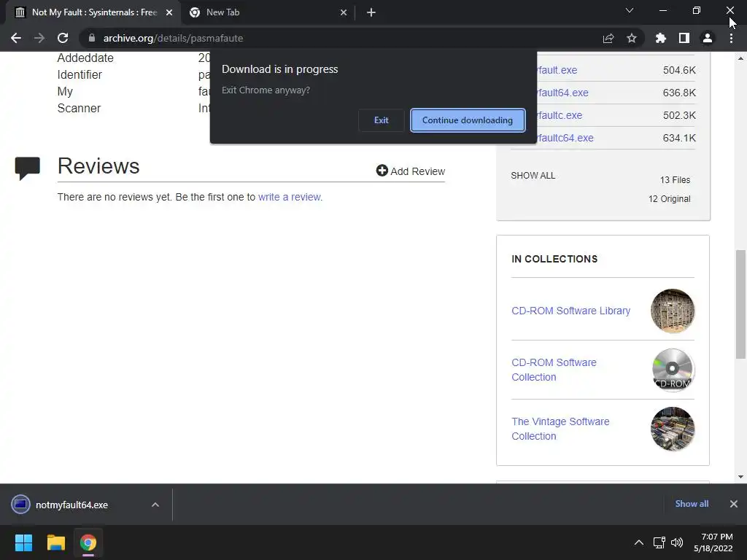Close the Not My Fault tab

pyautogui.click(x=169, y=12)
